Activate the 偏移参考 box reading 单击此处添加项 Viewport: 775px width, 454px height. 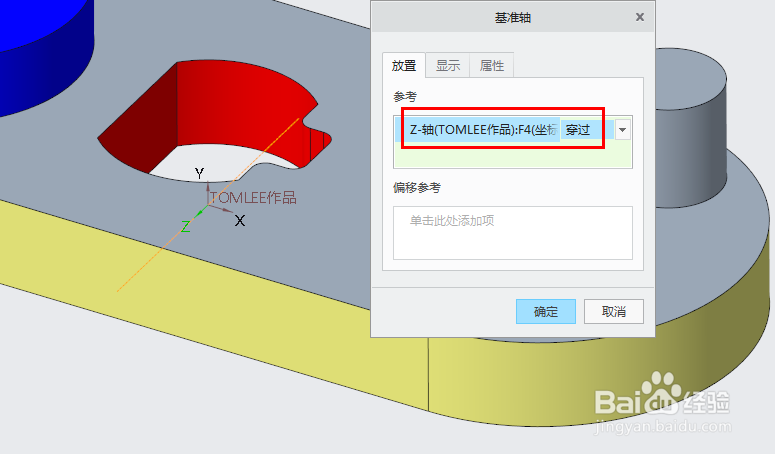[513, 233]
